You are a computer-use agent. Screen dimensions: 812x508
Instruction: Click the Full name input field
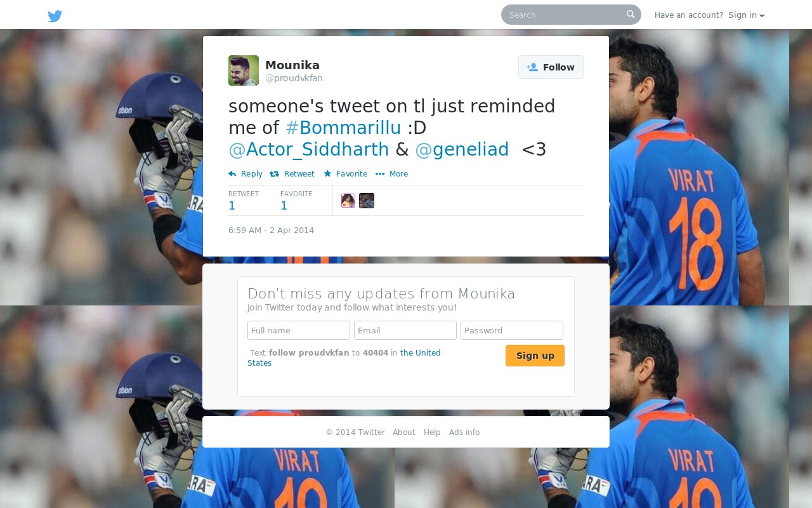[299, 330]
